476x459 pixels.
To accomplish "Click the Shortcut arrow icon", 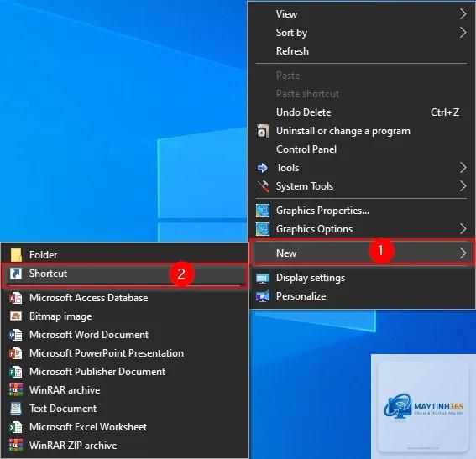I will click(x=16, y=274).
